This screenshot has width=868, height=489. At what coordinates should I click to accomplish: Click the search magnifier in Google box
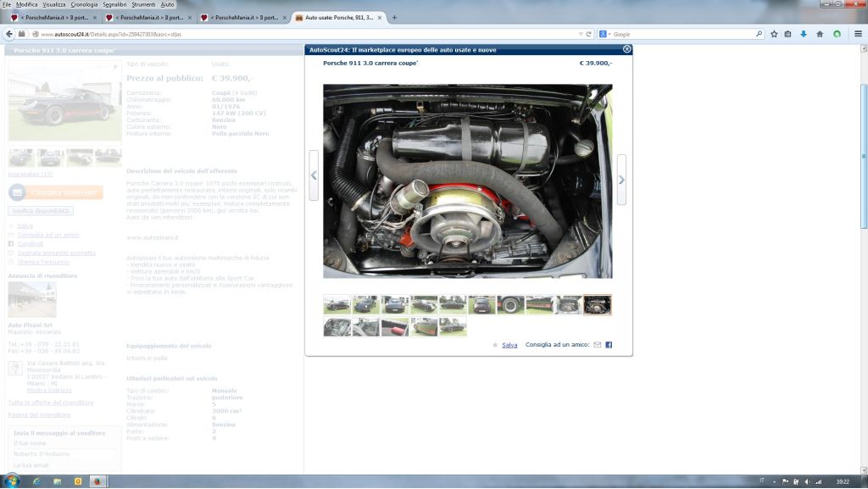pyautogui.click(x=759, y=34)
